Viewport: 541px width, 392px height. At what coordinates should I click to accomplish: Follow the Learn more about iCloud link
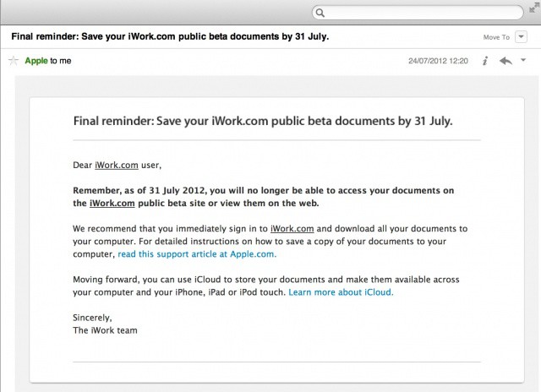pyautogui.click(x=341, y=292)
